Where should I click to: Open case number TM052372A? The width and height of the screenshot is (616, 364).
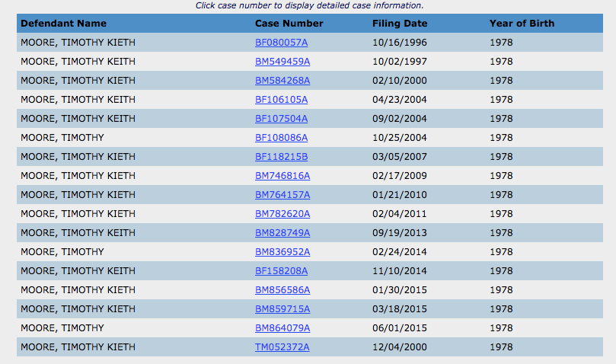[x=282, y=347]
